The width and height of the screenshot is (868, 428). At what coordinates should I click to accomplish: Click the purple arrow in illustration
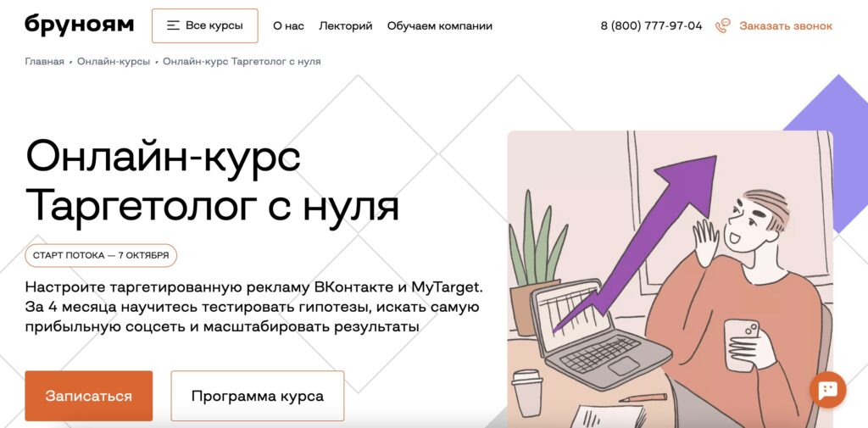click(637, 243)
